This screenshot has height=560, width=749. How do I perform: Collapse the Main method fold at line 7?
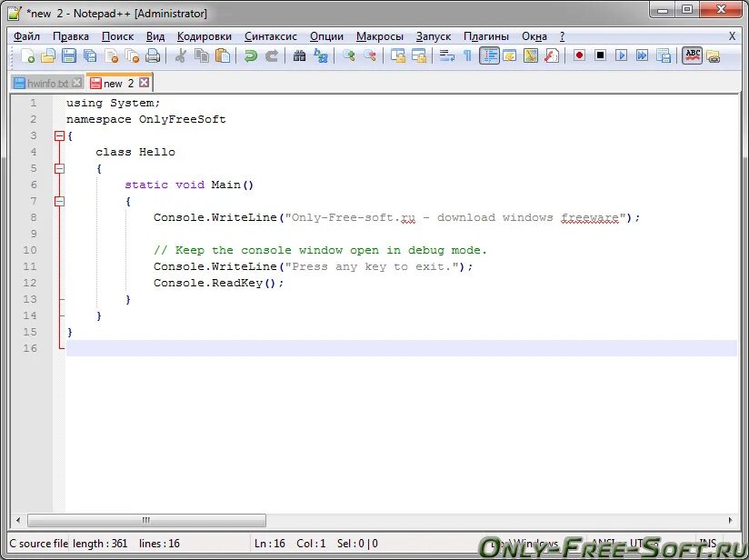pyautogui.click(x=59, y=202)
